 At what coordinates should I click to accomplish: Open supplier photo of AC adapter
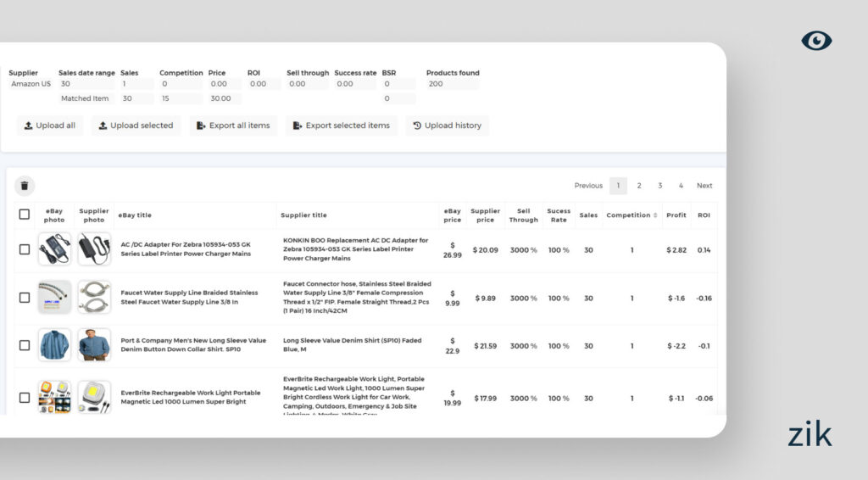point(94,249)
